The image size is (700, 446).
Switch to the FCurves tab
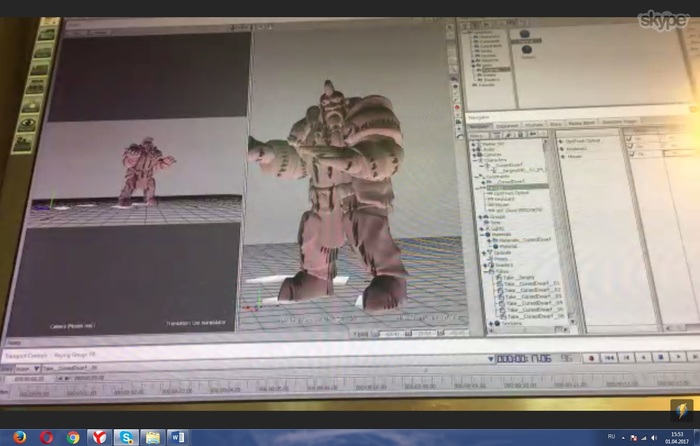coord(534,125)
